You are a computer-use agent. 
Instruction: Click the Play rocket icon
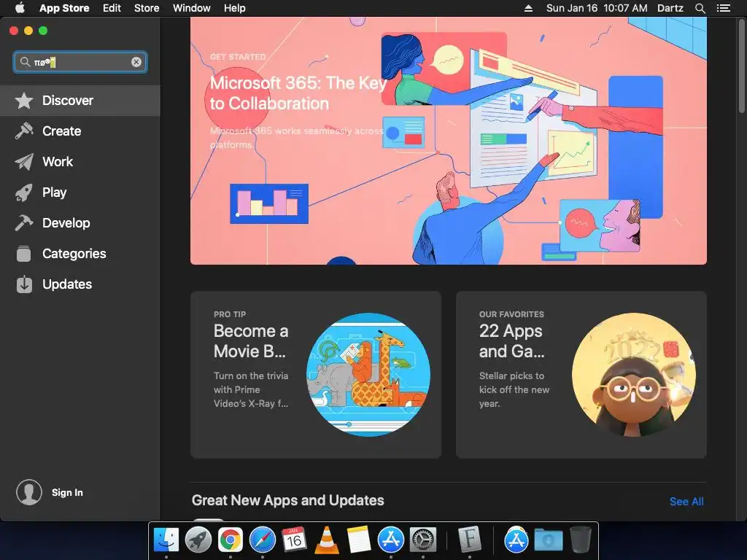click(x=24, y=192)
